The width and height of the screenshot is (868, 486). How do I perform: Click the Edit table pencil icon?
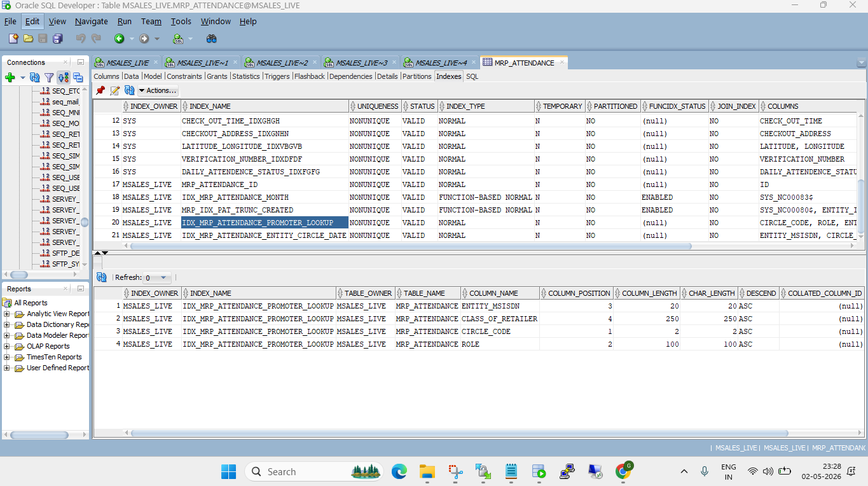coord(115,90)
